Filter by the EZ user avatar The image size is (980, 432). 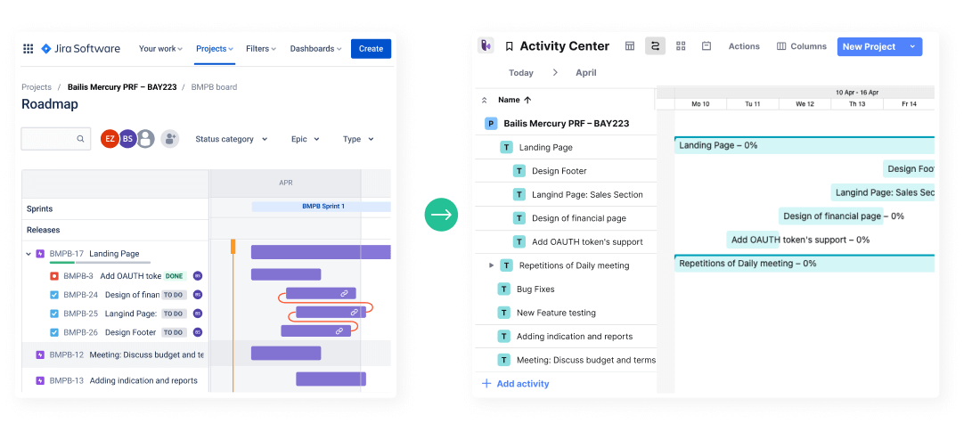pyautogui.click(x=110, y=139)
